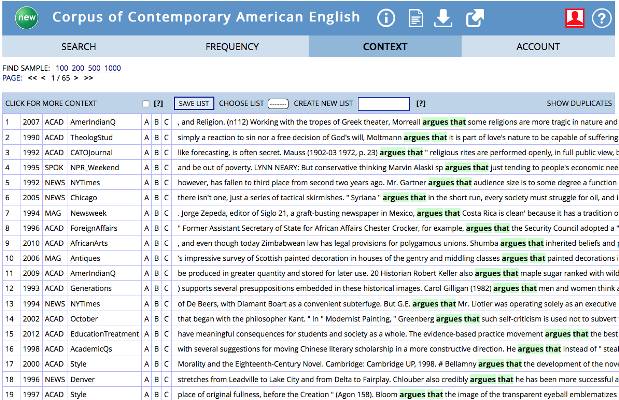This screenshot has width=619, height=400.
Task: Open the external link share icon
Action: 475,18
